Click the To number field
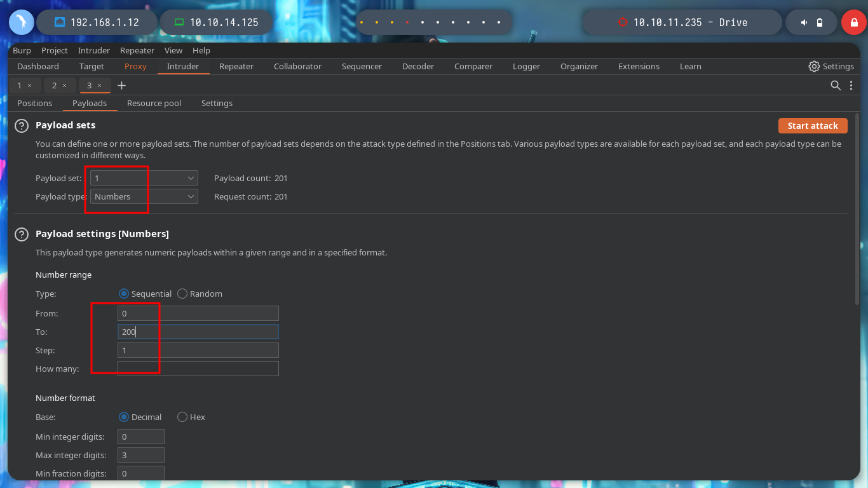 point(198,332)
